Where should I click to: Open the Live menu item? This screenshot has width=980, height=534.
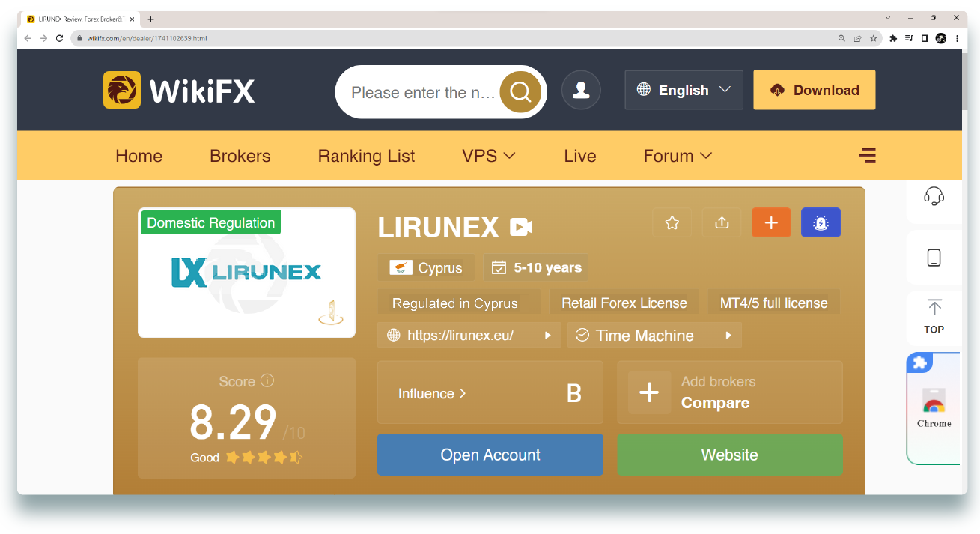[580, 156]
